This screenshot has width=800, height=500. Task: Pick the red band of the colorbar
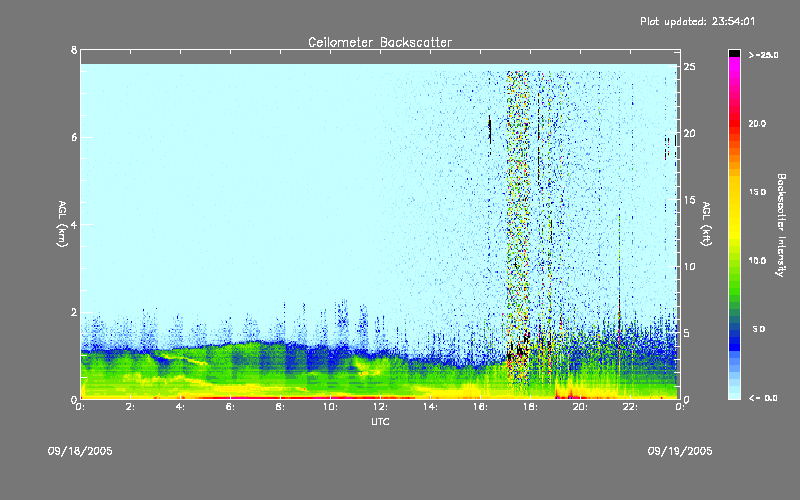(734, 125)
